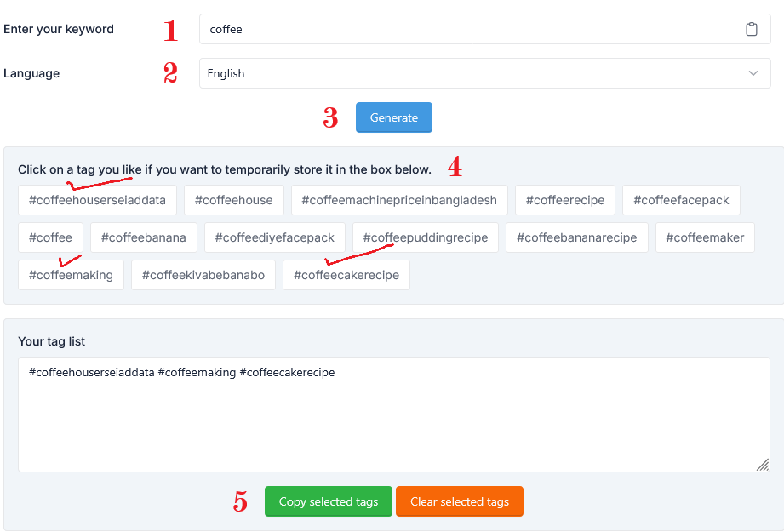
Task: Select the #coffeediyefacepack tag
Action: point(275,237)
